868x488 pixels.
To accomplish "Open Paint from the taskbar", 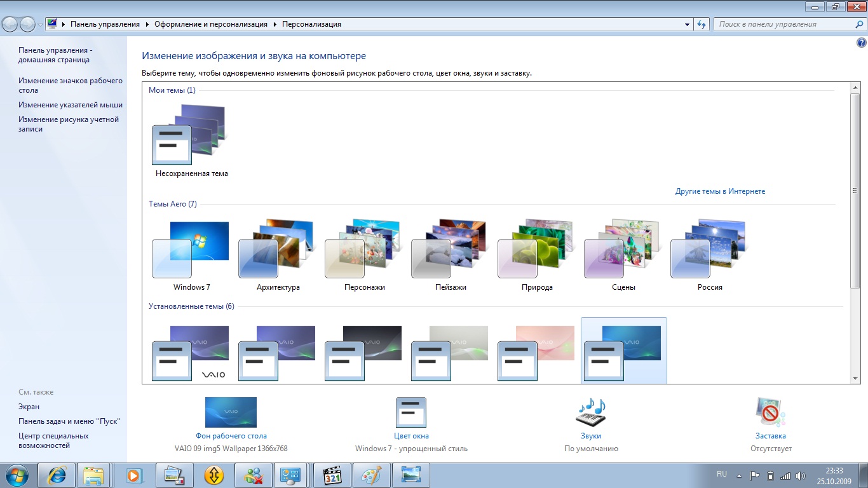I will [371, 475].
